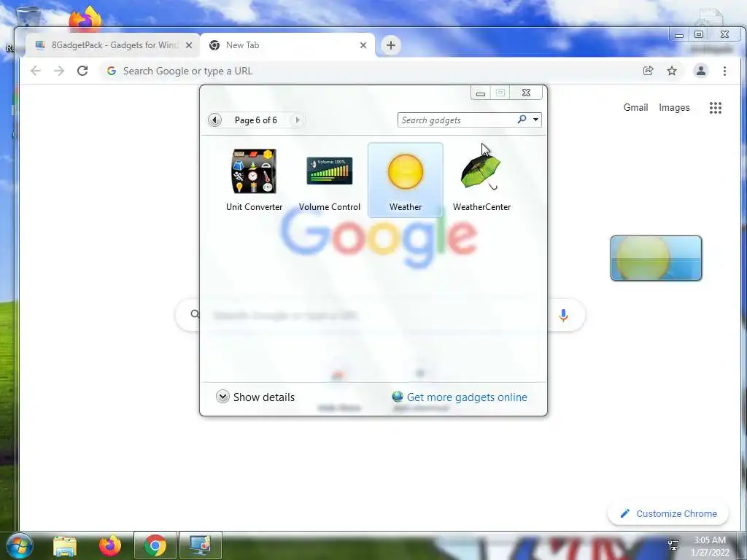Click the gadgets monitor taskbar icon
This screenshot has width=747, height=560.
(200, 545)
